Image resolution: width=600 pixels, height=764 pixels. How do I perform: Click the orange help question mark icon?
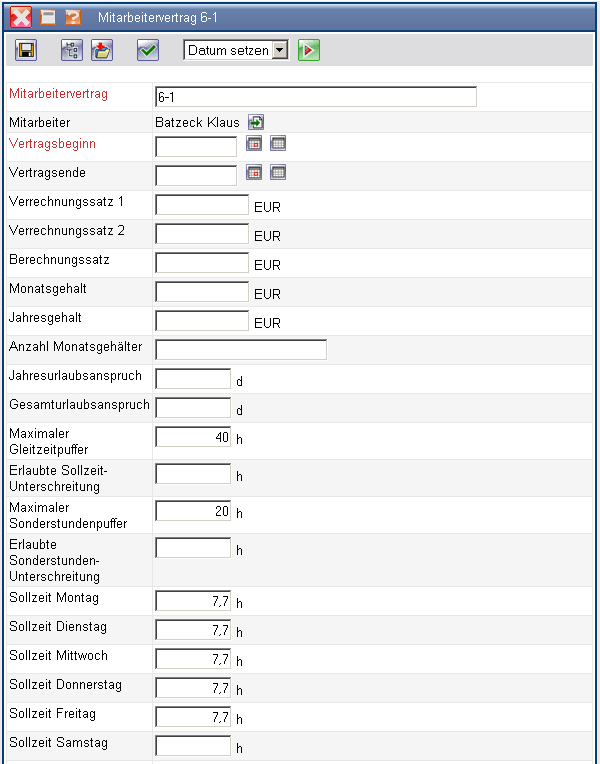pyautogui.click(x=72, y=17)
